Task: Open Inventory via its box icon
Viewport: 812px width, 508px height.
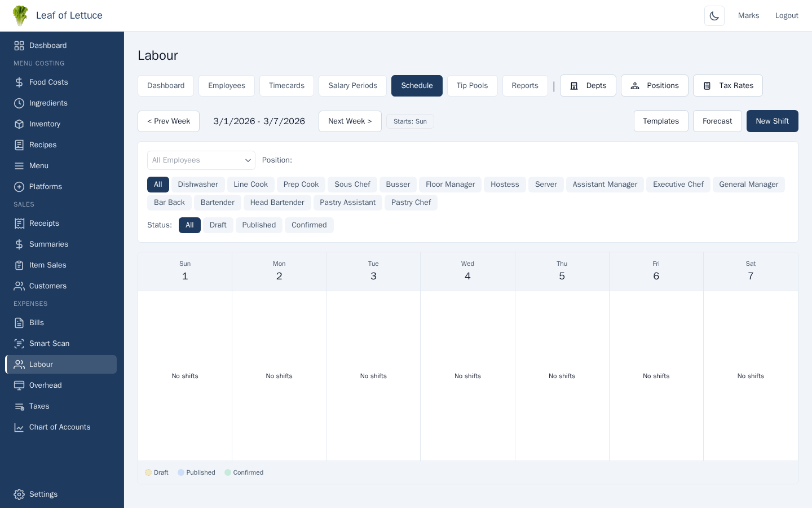Action: click(x=19, y=124)
